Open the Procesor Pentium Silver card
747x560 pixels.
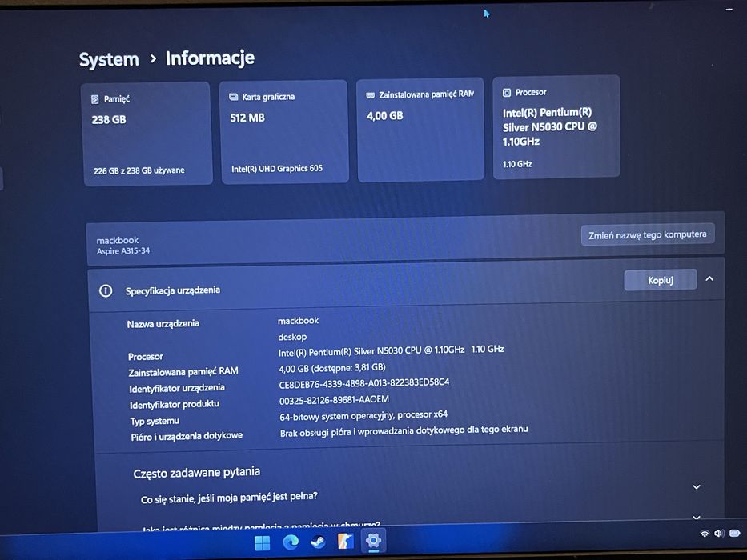click(x=556, y=127)
